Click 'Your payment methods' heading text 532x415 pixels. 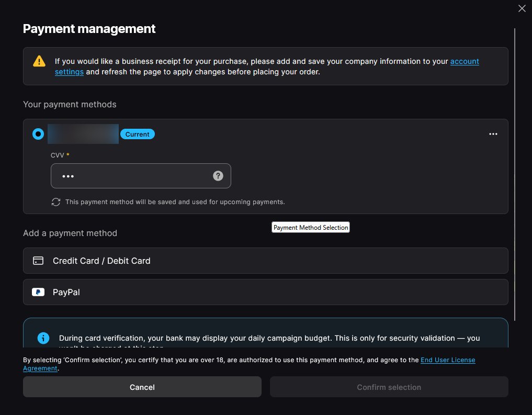[70, 104]
